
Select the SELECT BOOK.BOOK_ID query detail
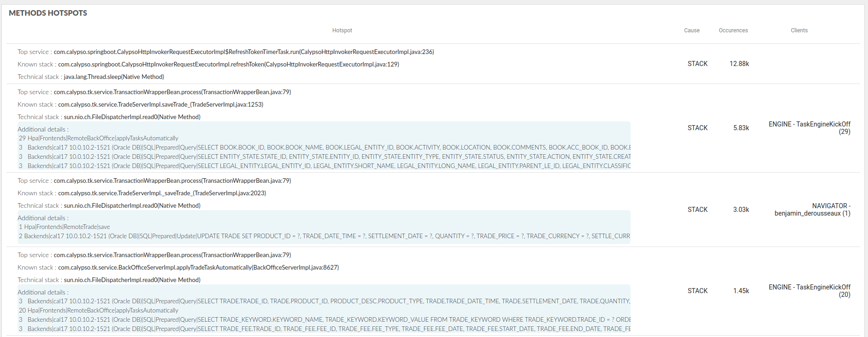click(325, 147)
